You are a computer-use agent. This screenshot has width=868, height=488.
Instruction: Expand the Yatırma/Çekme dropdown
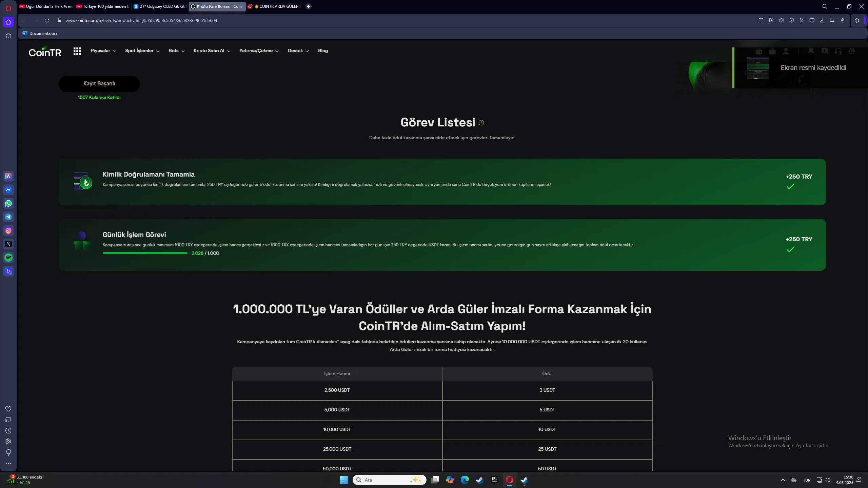point(259,51)
